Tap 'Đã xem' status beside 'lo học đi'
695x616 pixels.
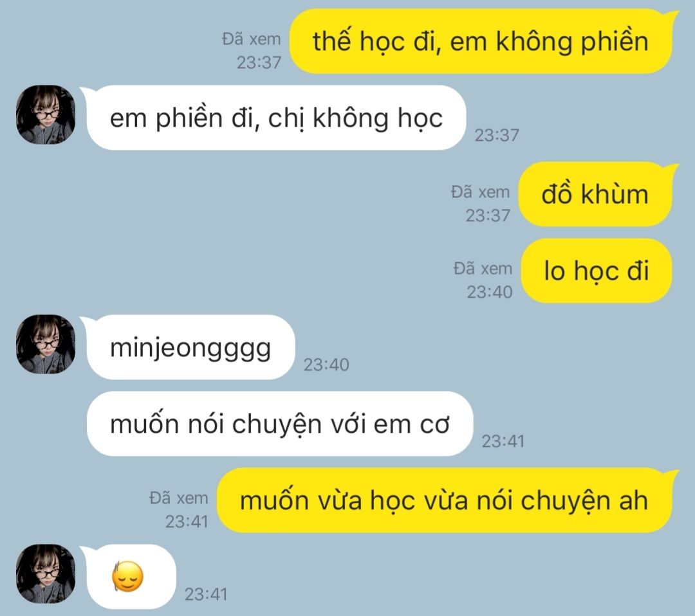[483, 268]
